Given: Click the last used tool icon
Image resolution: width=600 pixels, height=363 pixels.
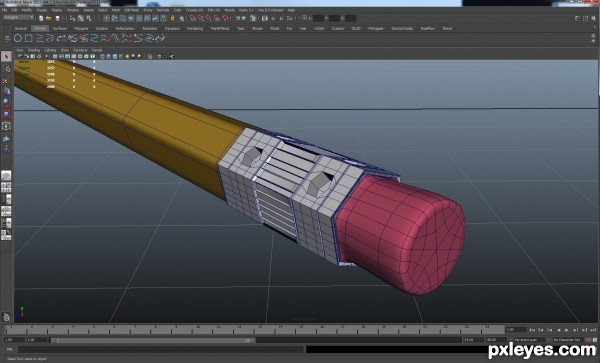Looking at the screenshot, I should [x=6, y=149].
